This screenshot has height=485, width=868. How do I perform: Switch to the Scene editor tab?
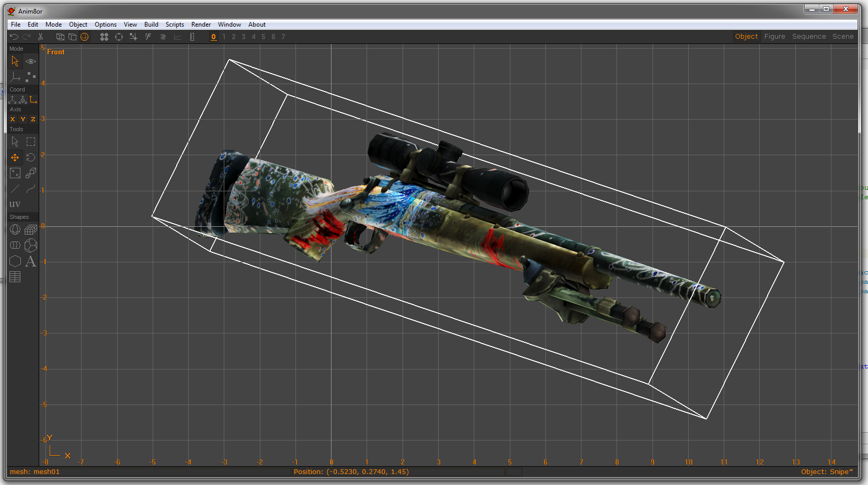click(x=843, y=37)
